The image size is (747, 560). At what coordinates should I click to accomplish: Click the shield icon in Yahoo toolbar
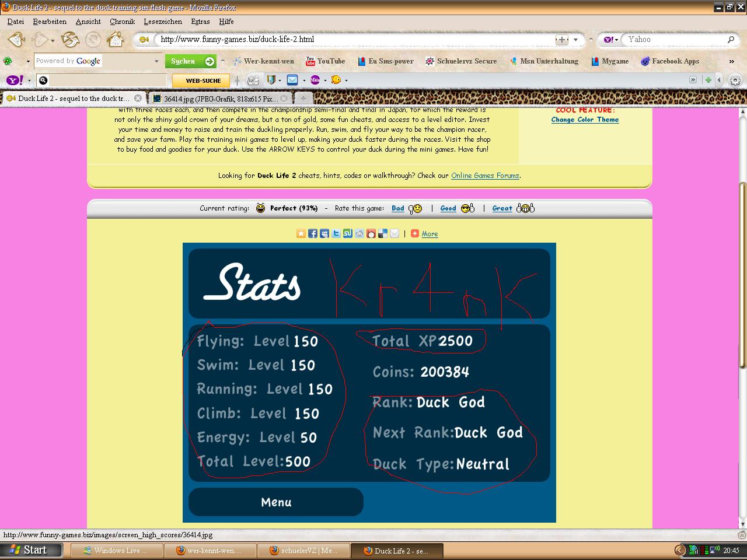pyautogui.click(x=271, y=80)
